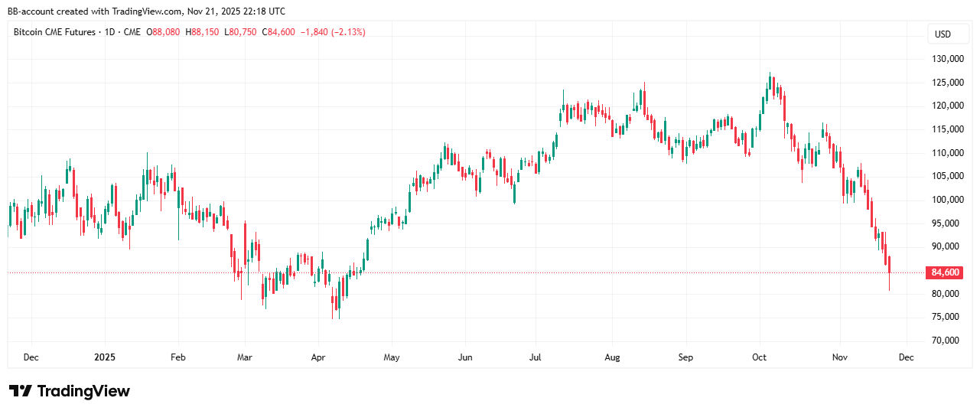Select the Bitcoin CME Futures symbol title
980x414 pixels.
[x=55, y=32]
